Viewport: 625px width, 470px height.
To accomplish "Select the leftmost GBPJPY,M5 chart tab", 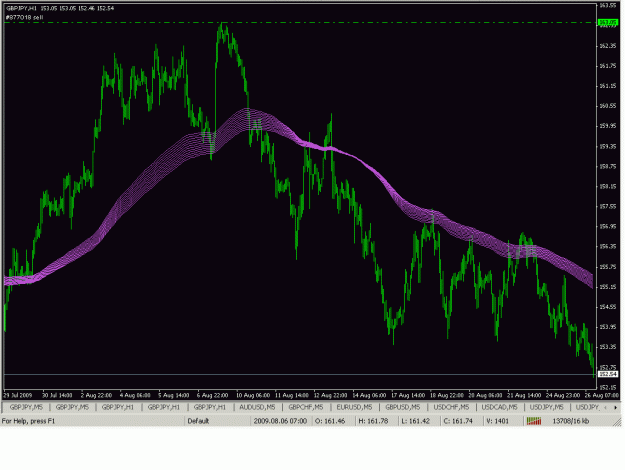I will click(x=26, y=407).
